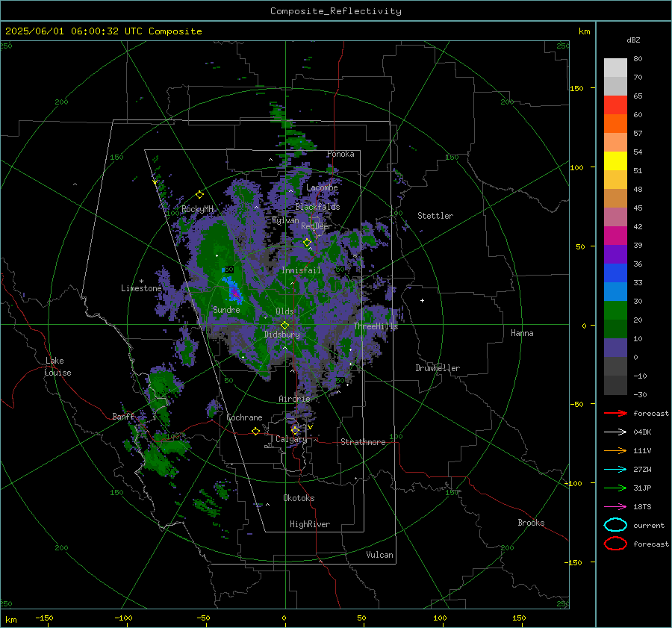Click the red 60-65 dBZ color swatch

(x=615, y=105)
